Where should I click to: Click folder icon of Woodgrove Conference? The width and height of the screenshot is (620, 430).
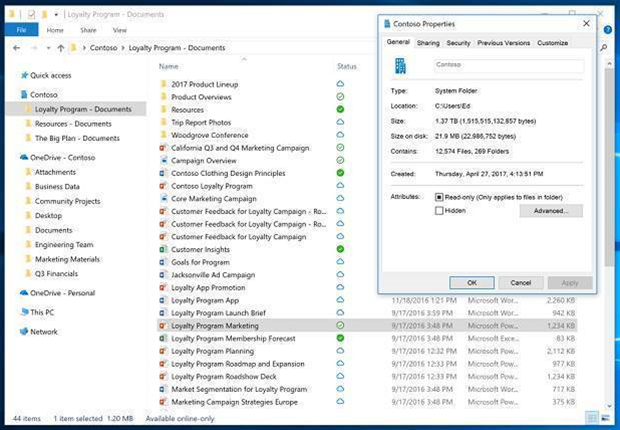(x=163, y=135)
